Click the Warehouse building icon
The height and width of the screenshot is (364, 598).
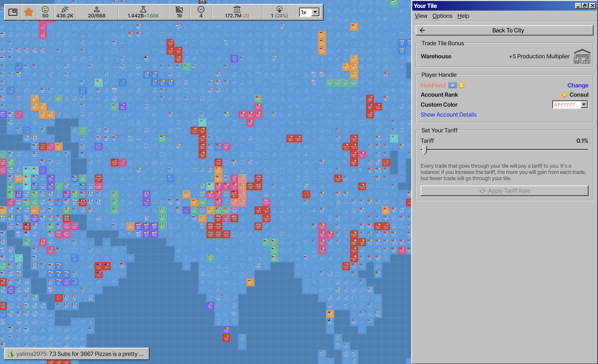(582, 56)
